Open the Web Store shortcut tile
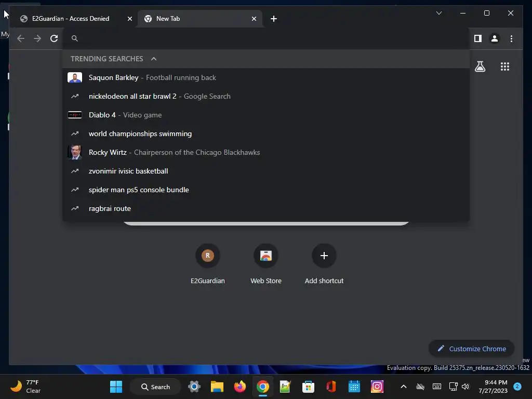Image resolution: width=532 pixels, height=399 pixels. pos(266,263)
